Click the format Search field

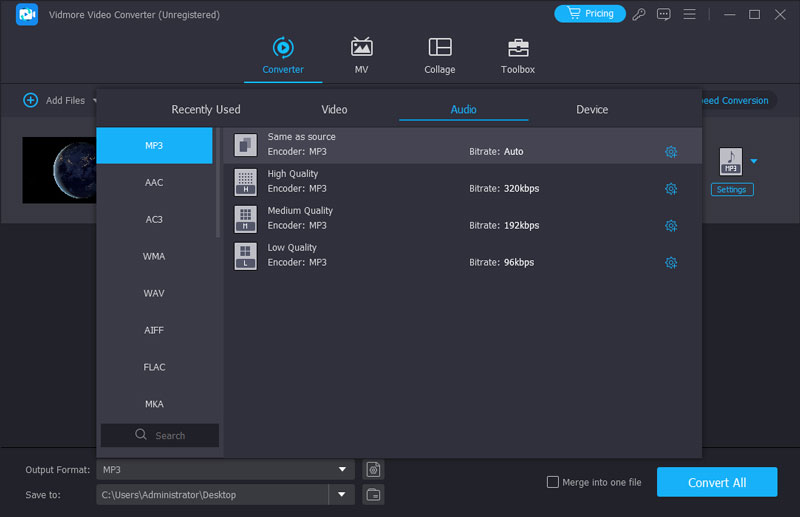pyautogui.click(x=160, y=435)
